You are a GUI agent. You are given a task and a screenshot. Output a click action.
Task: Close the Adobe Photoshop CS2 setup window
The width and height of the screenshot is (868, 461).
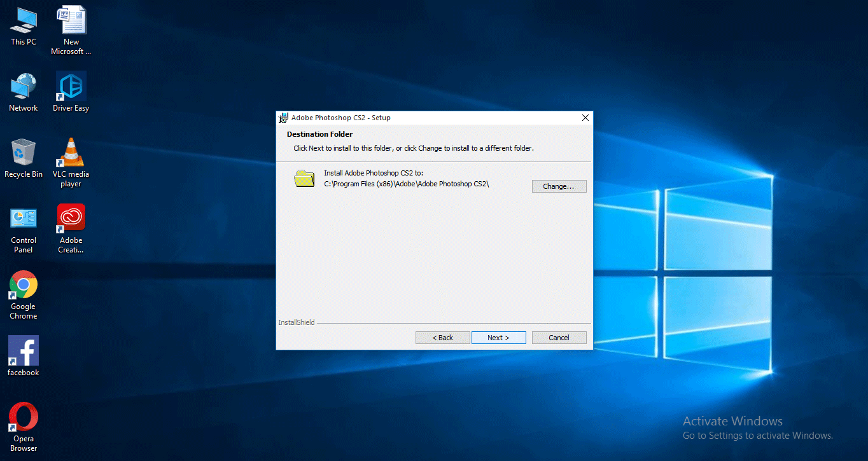tap(585, 118)
